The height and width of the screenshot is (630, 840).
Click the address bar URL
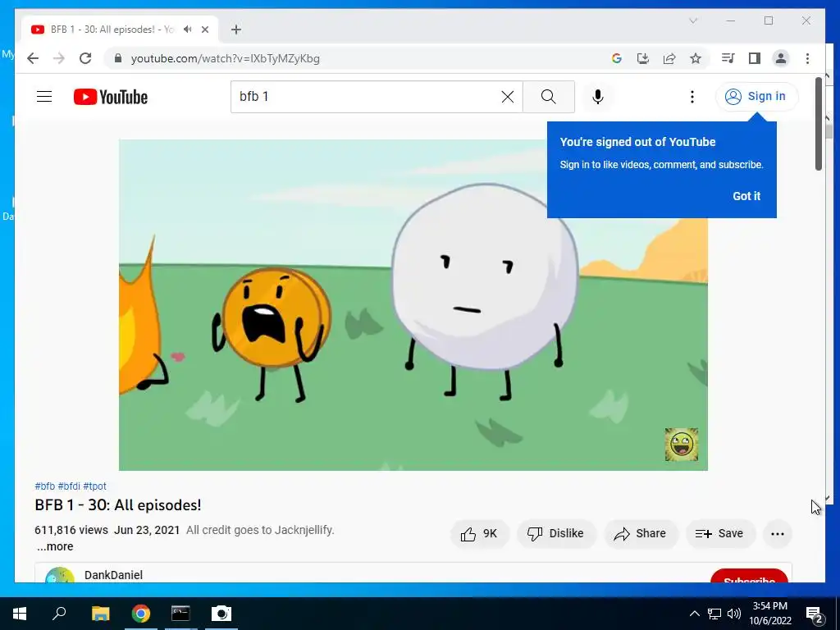coord(225,58)
